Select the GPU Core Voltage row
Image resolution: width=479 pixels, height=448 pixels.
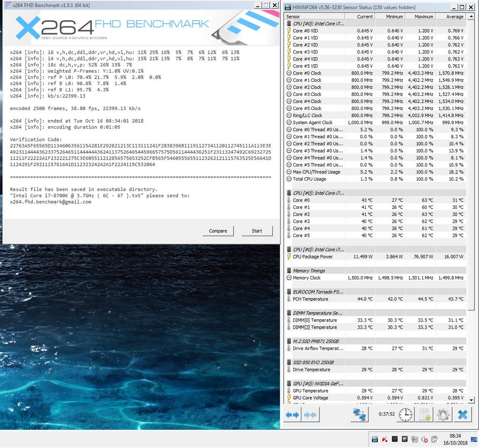376,397
